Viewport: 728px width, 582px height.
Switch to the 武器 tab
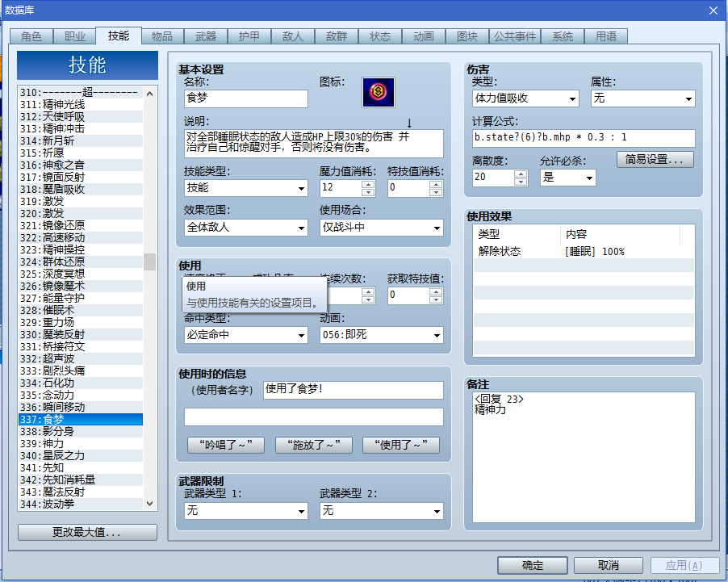pyautogui.click(x=206, y=36)
